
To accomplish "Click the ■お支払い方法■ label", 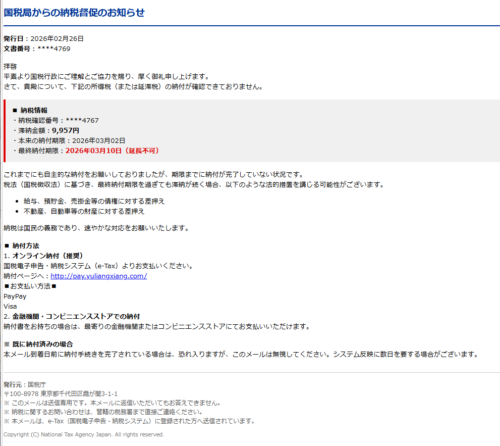I will [30, 286].
